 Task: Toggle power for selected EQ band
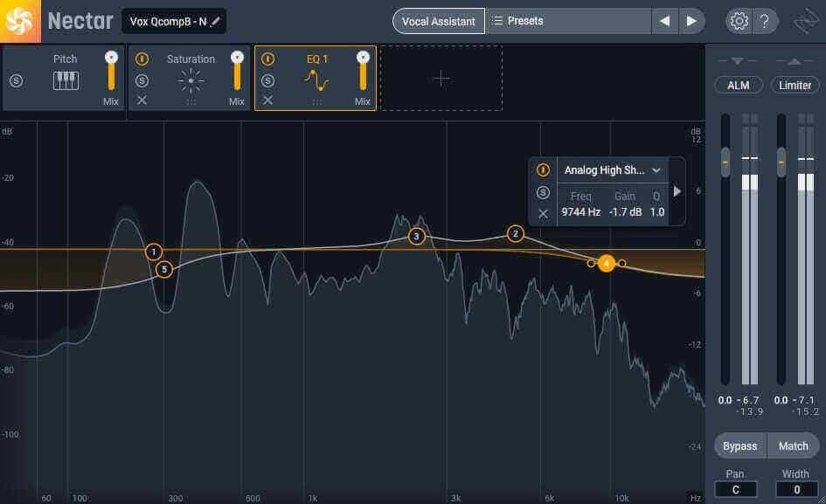point(543,169)
